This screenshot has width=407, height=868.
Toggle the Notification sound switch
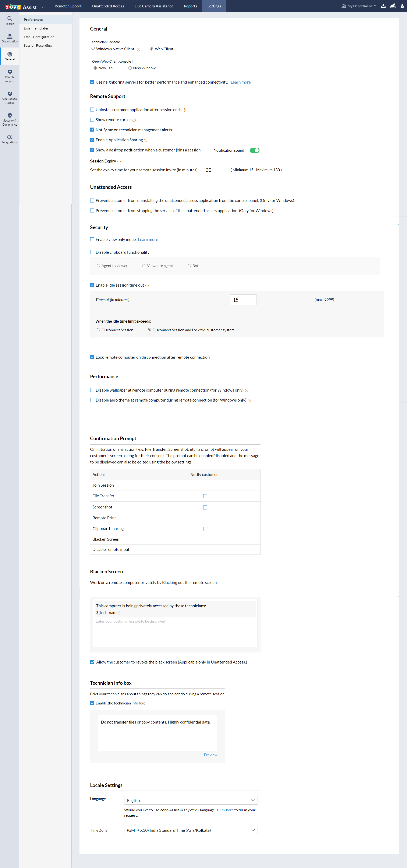coord(255,150)
